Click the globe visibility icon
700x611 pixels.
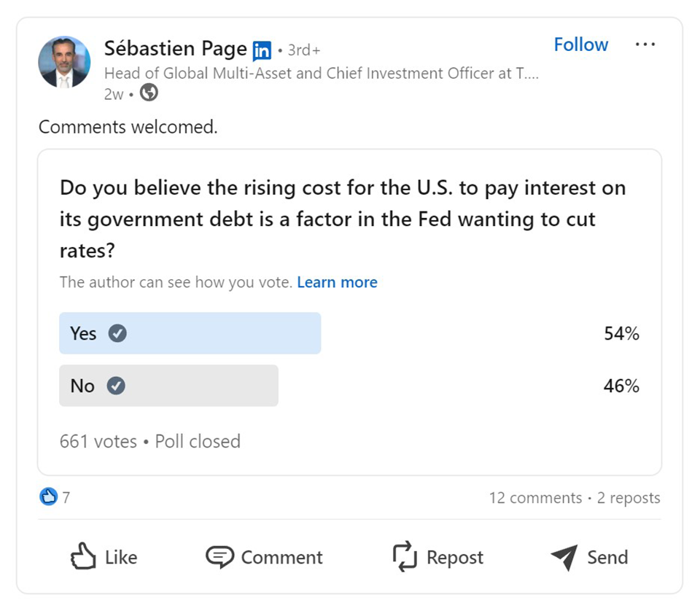coord(149,93)
